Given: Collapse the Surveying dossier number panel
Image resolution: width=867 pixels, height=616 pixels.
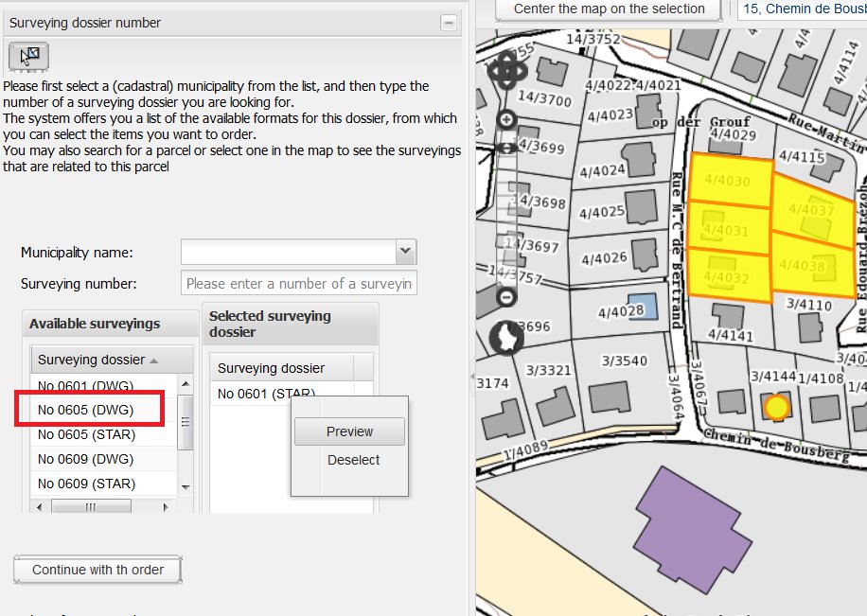Looking at the screenshot, I should [x=449, y=23].
